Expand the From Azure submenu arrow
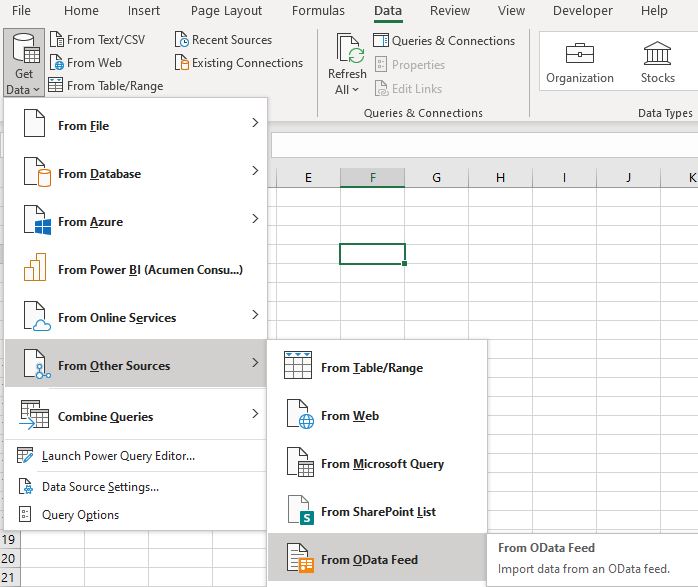 coord(255,219)
